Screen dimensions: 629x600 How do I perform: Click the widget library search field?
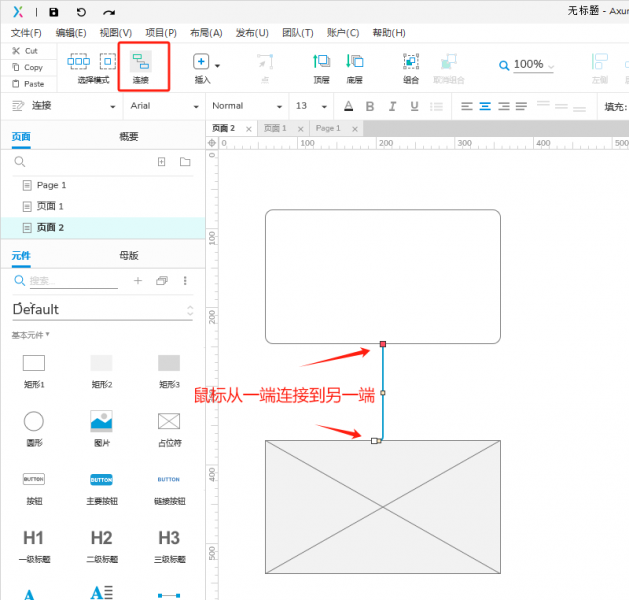[x=73, y=281]
